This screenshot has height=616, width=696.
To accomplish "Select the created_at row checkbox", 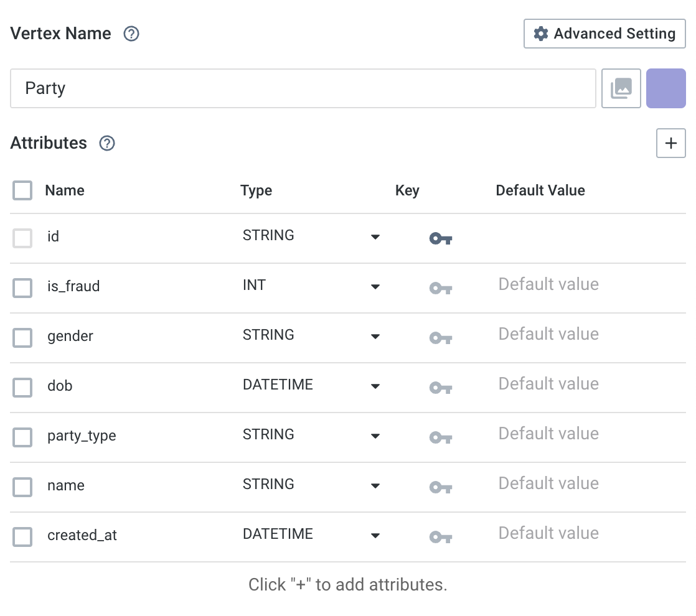I will pyautogui.click(x=22, y=536).
